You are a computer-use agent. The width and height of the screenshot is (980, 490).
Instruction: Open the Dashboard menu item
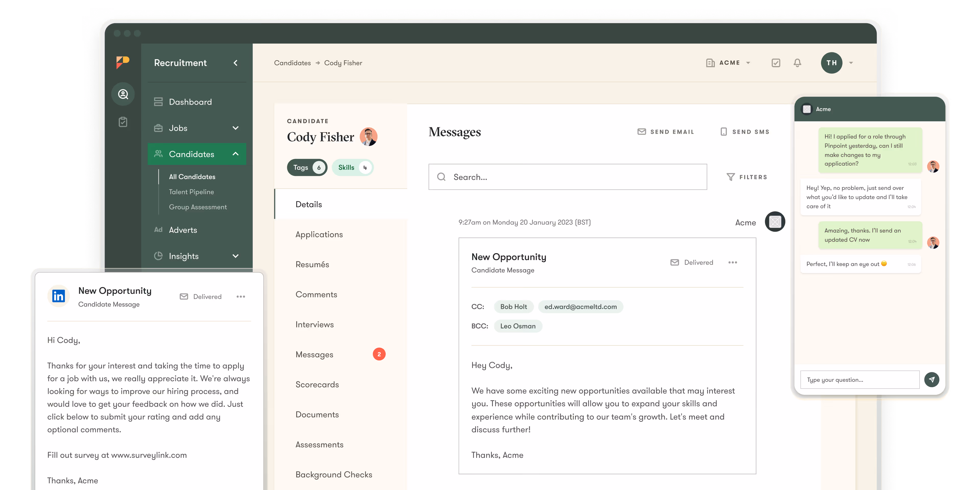point(197,102)
